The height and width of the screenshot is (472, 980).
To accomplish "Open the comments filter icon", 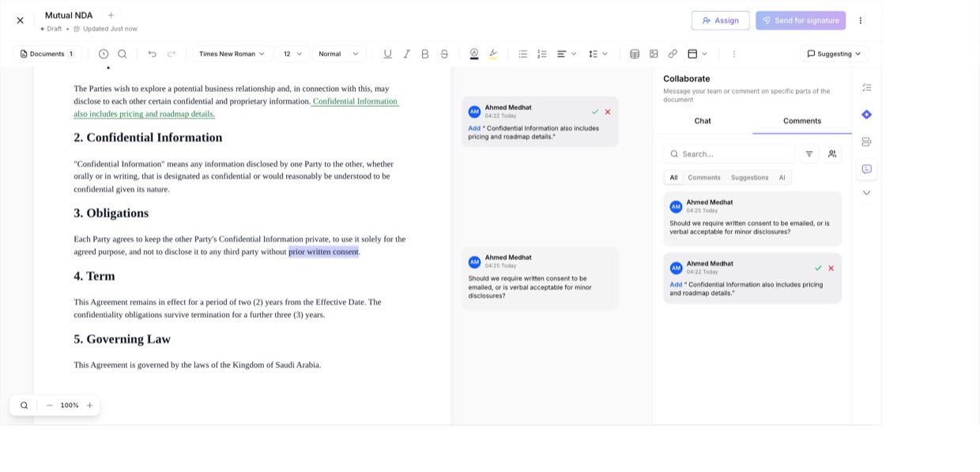I will point(809,154).
